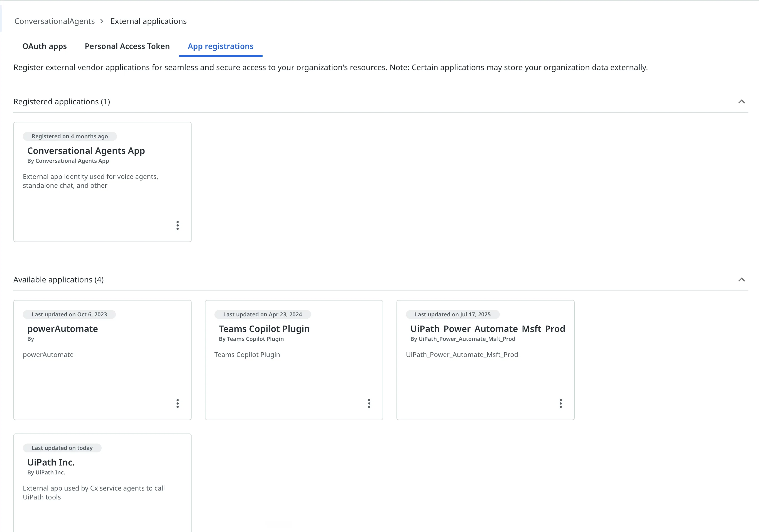Image resolution: width=759 pixels, height=532 pixels.
Task: Click Teams Copilot Plugin description text
Action: coord(247,354)
